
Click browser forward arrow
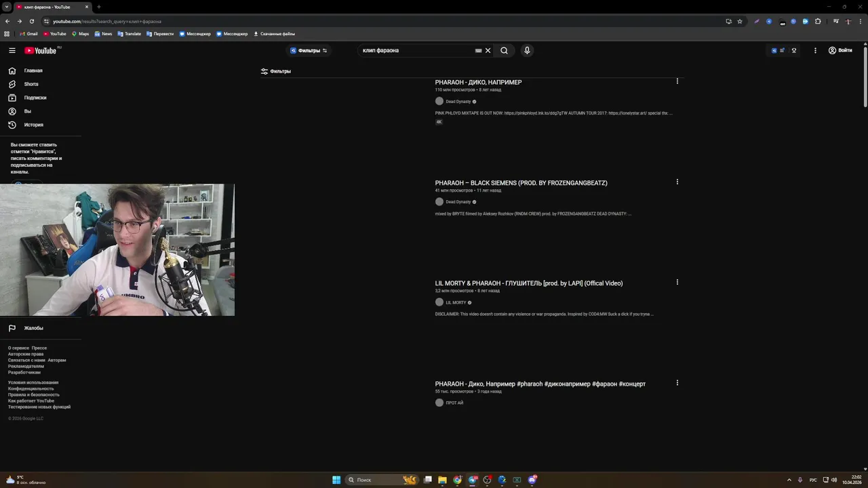(20, 21)
